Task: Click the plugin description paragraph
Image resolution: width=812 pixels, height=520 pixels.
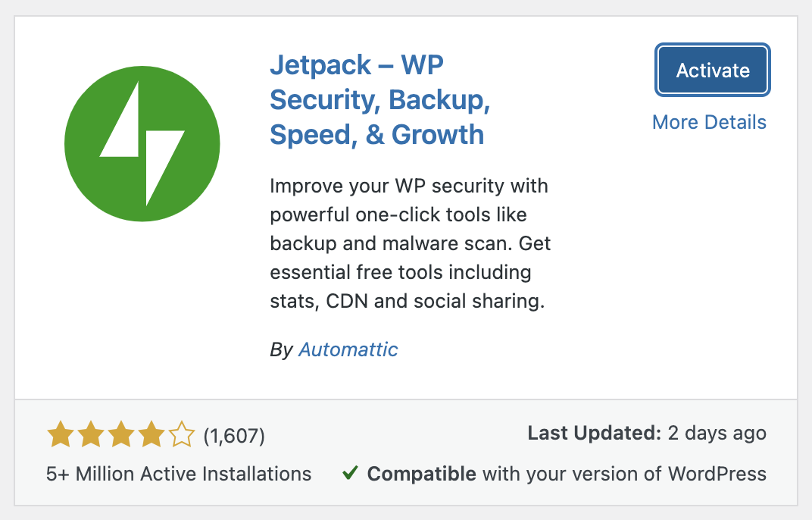Action: [409, 243]
